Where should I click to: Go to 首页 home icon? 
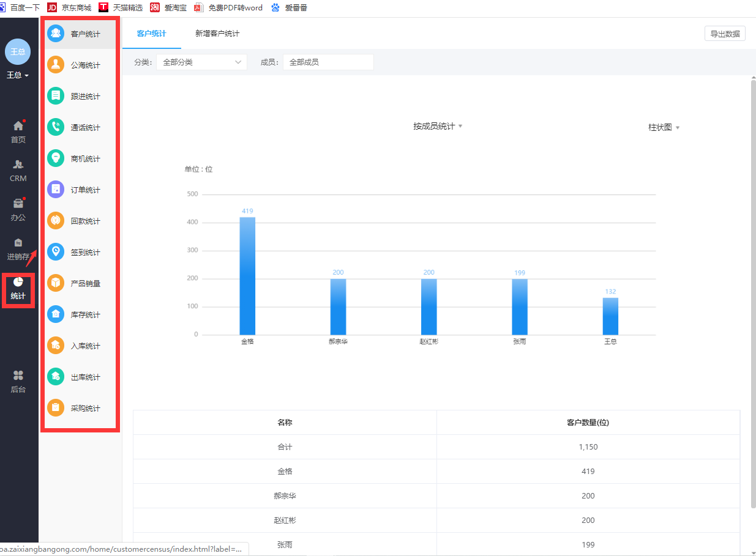[x=18, y=126]
